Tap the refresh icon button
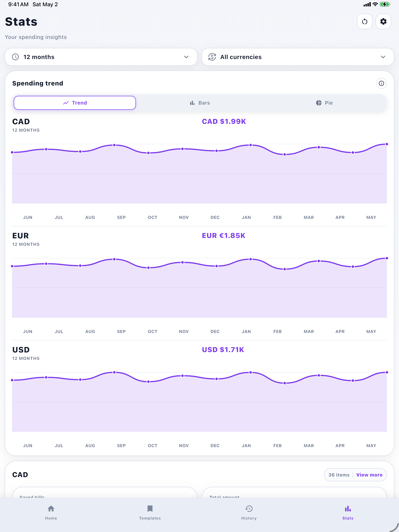The image size is (399, 532). tap(364, 22)
